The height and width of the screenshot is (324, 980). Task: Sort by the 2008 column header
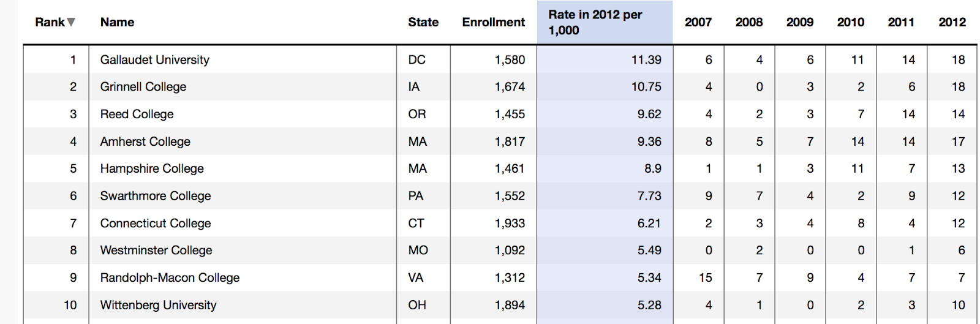(x=749, y=22)
